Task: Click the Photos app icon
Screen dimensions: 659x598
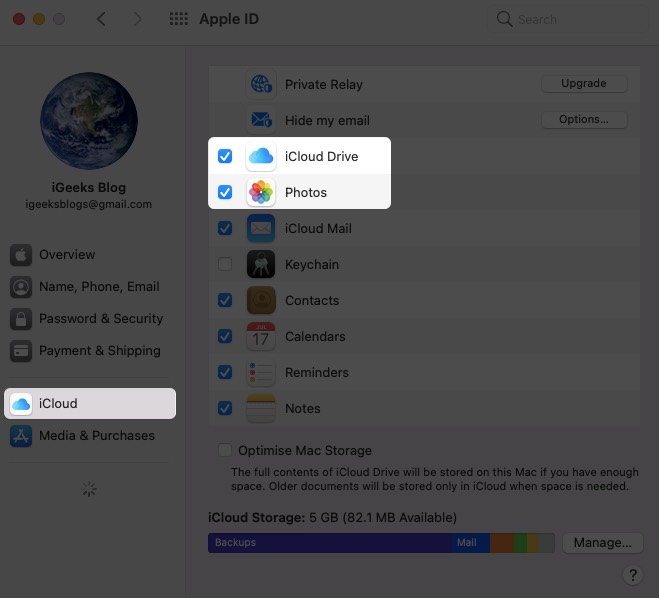Action: (261, 192)
